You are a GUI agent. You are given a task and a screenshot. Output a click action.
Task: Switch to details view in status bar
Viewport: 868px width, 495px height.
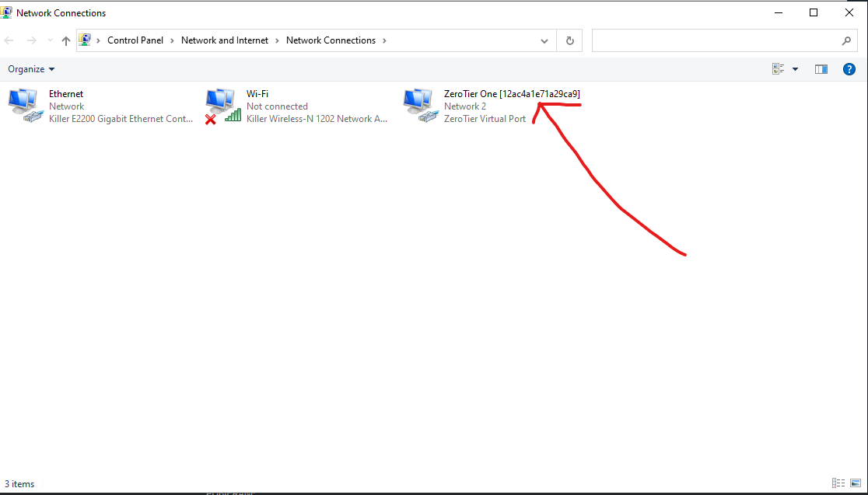point(838,483)
